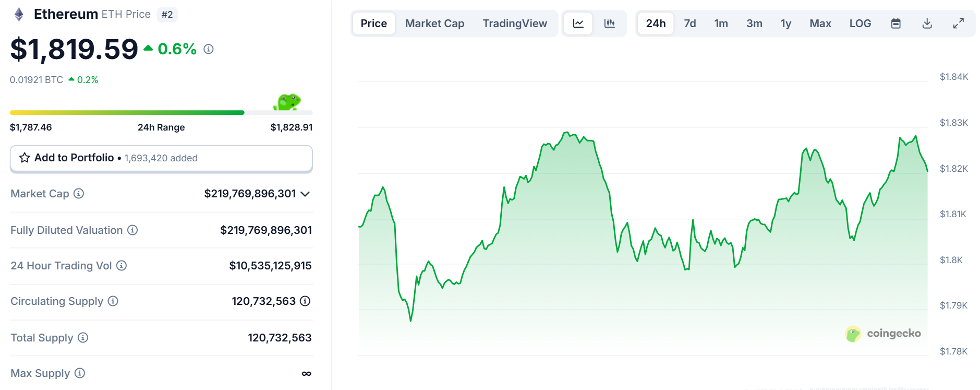Open the info icon beside 0.6% change
The width and height of the screenshot is (980, 390).
point(209,49)
